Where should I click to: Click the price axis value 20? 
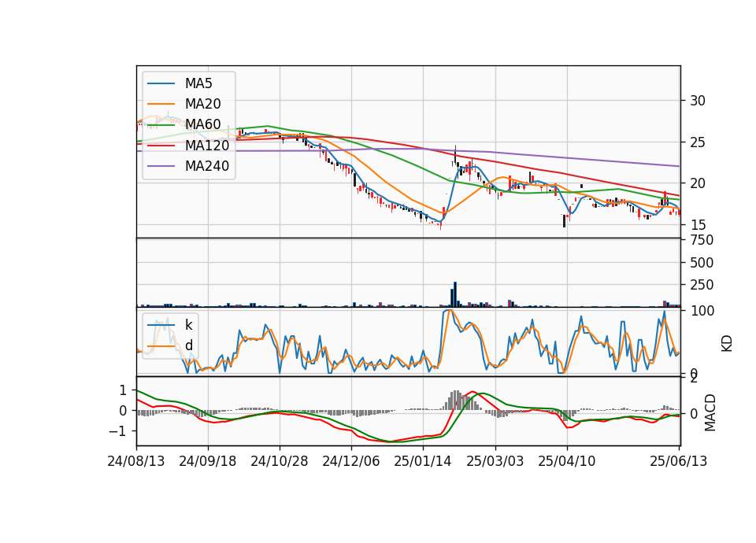pyautogui.click(x=698, y=183)
